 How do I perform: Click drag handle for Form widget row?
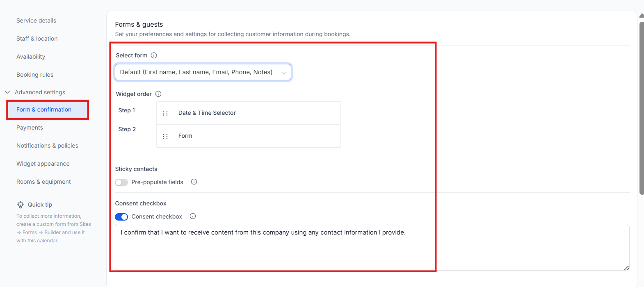point(165,137)
